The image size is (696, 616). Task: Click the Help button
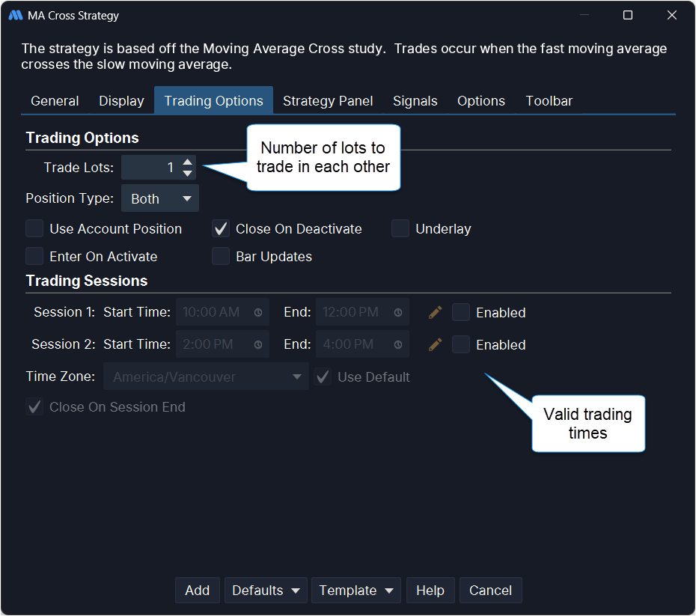pos(430,591)
